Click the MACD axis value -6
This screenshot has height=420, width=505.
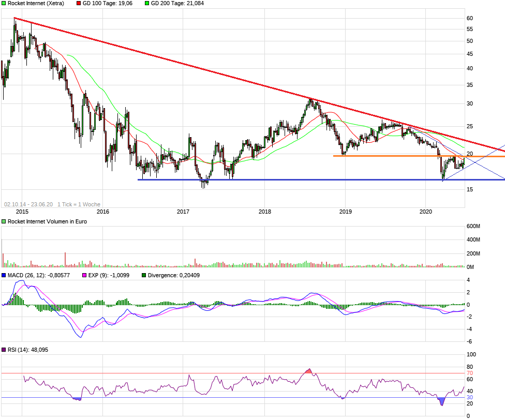(x=470, y=342)
